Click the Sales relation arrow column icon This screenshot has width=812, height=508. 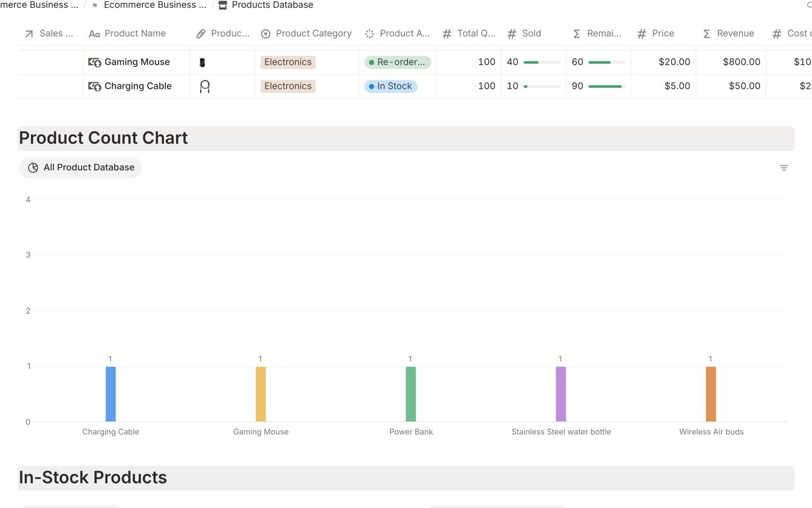[x=29, y=34]
